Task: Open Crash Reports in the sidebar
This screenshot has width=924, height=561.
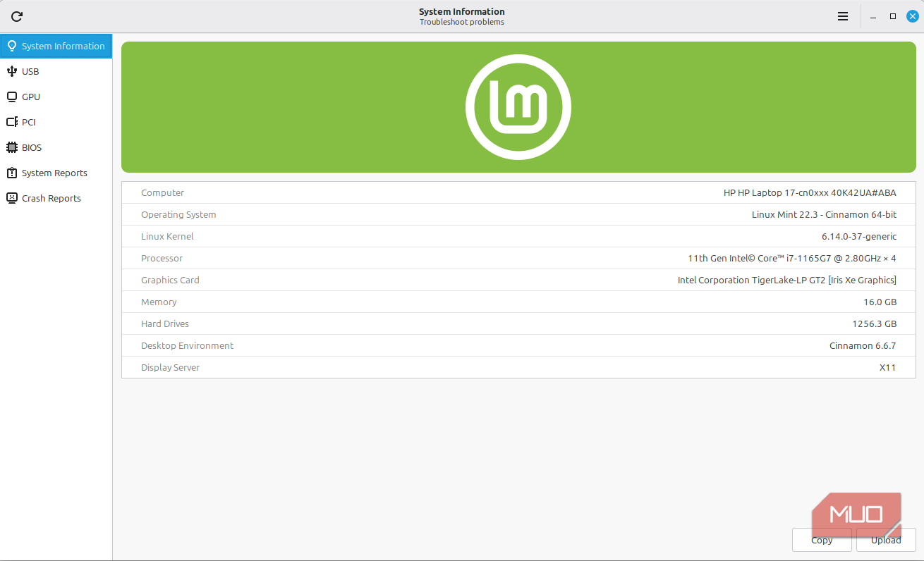Action: tap(56, 198)
